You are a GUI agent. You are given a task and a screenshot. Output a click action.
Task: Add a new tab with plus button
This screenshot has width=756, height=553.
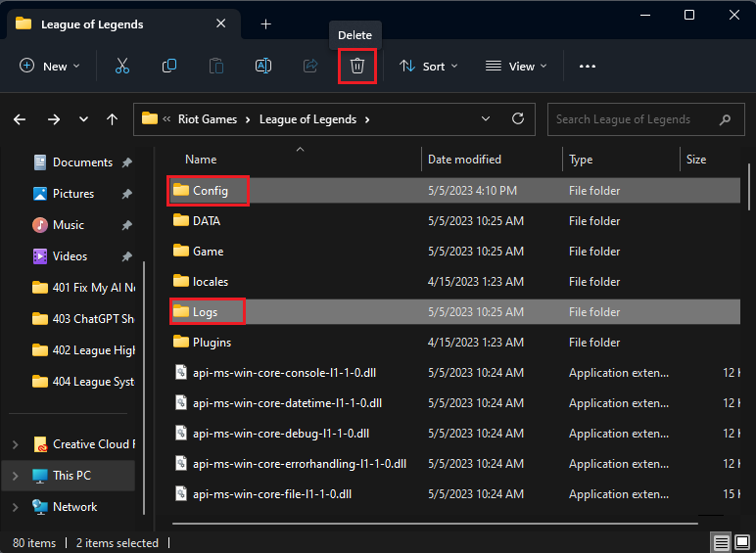coord(265,24)
